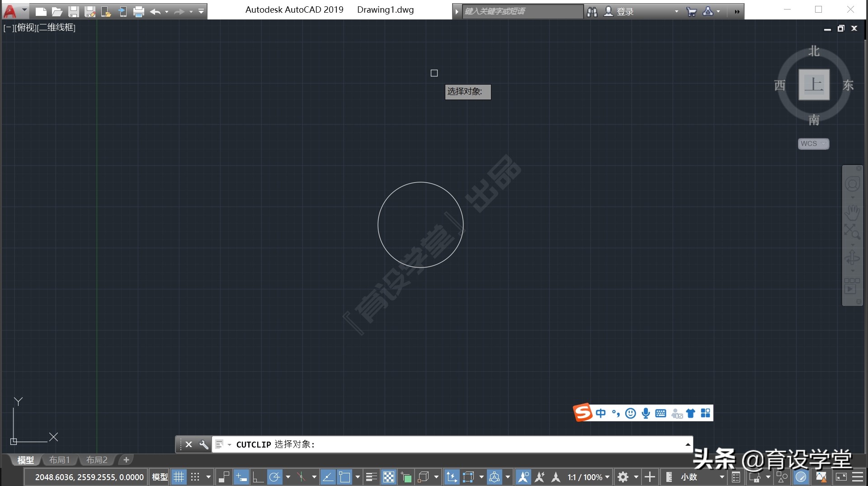
Task: Open workspace switching gear icon
Action: click(x=623, y=477)
